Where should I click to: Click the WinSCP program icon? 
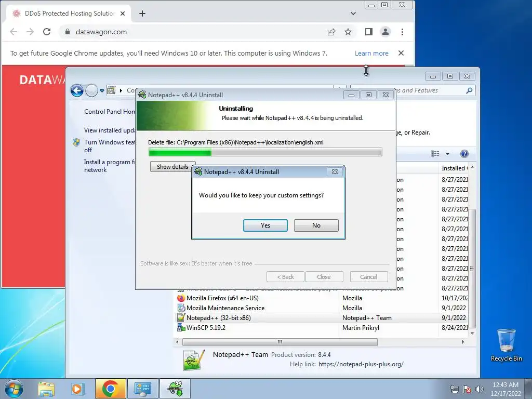181,328
